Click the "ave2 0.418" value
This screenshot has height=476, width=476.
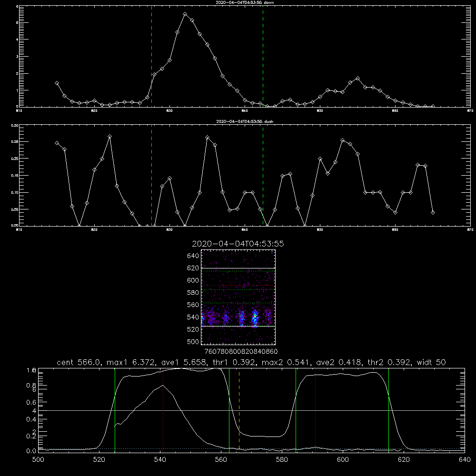tap(339, 362)
